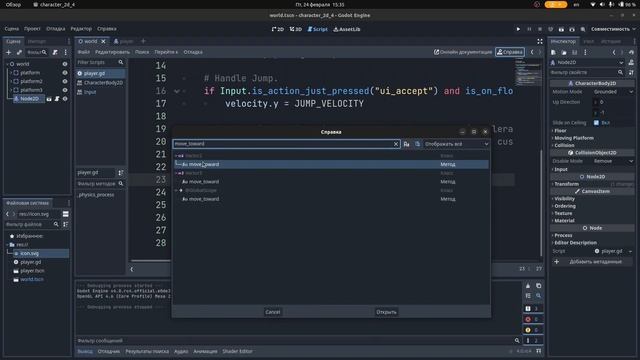Click Cancel in the help dialog
640x360 pixels.
pyautogui.click(x=273, y=312)
